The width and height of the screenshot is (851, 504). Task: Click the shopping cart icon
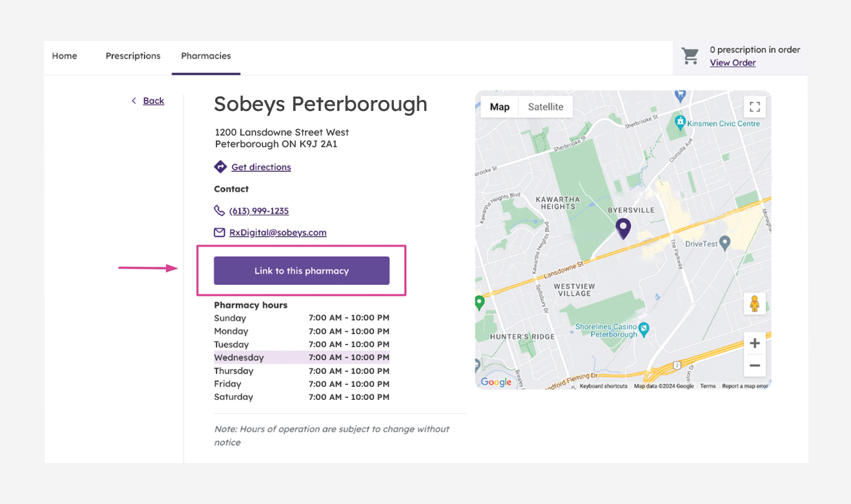pos(690,55)
